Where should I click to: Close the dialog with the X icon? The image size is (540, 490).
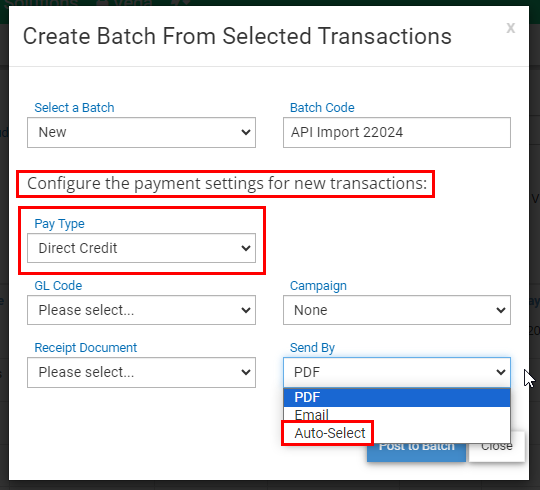click(510, 28)
